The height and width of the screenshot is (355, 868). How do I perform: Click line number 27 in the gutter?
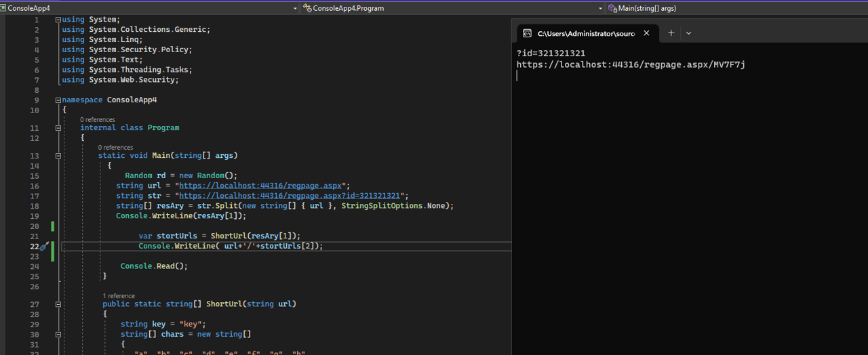click(34, 304)
